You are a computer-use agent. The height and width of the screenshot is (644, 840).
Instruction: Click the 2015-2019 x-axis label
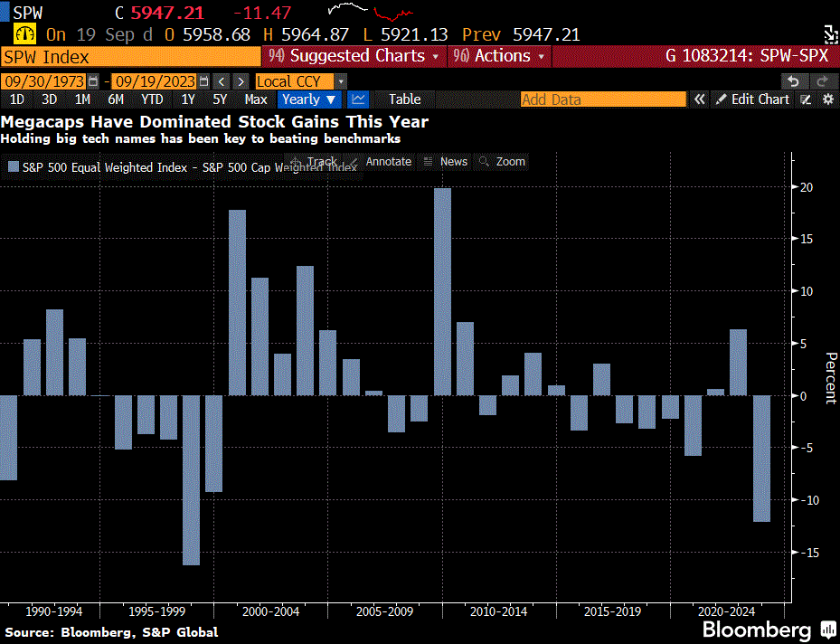coord(612,611)
